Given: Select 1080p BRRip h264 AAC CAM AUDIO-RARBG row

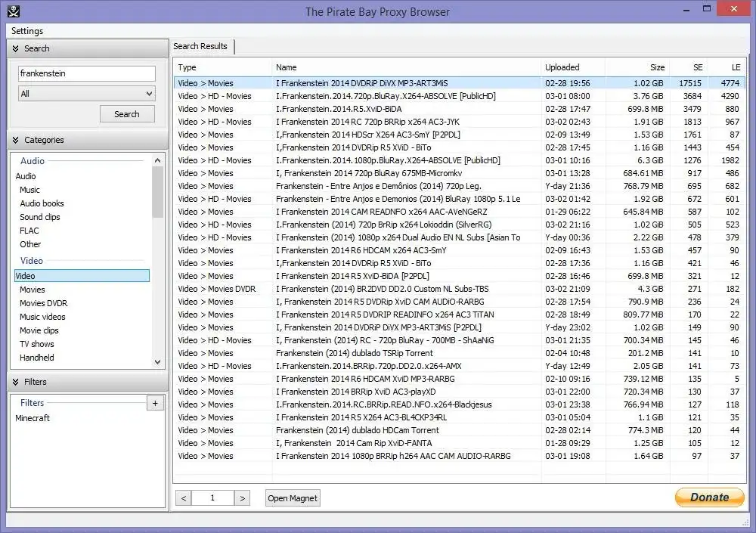Looking at the screenshot, I should click(460, 456).
